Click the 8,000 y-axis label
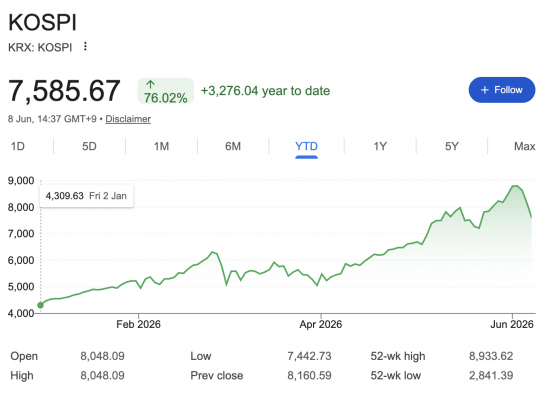Screen dimensions: 550x400 click(21, 207)
